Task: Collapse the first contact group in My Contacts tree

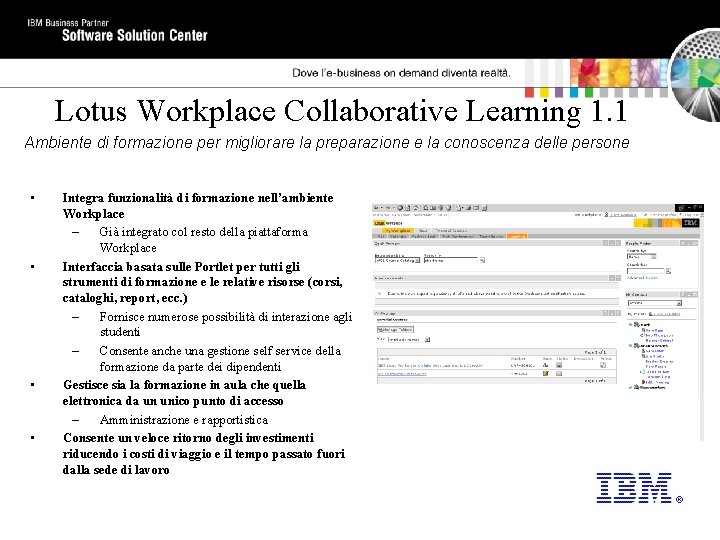Action: 630,324
